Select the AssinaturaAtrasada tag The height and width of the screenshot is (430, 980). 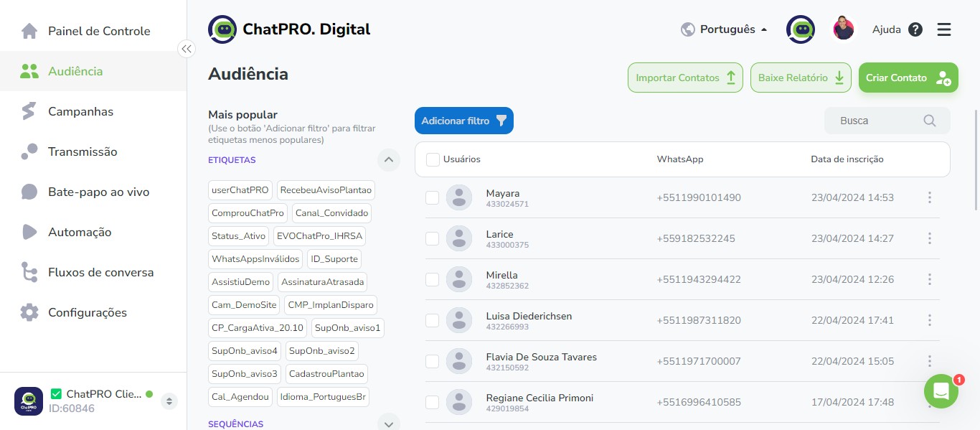323,281
